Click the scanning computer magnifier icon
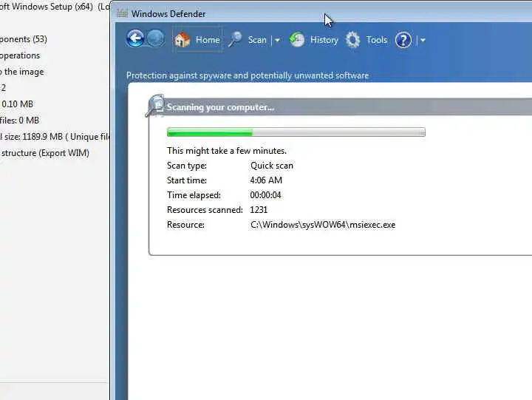The height and width of the screenshot is (400, 532). click(x=155, y=106)
